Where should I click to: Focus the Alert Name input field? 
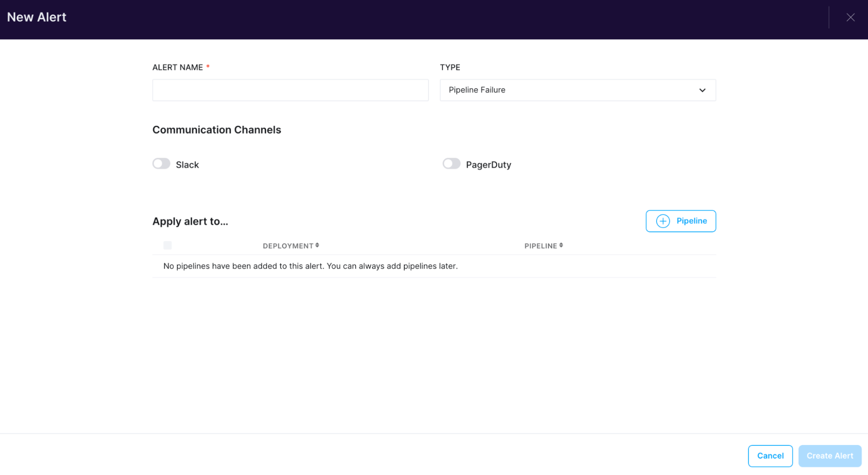tap(290, 90)
